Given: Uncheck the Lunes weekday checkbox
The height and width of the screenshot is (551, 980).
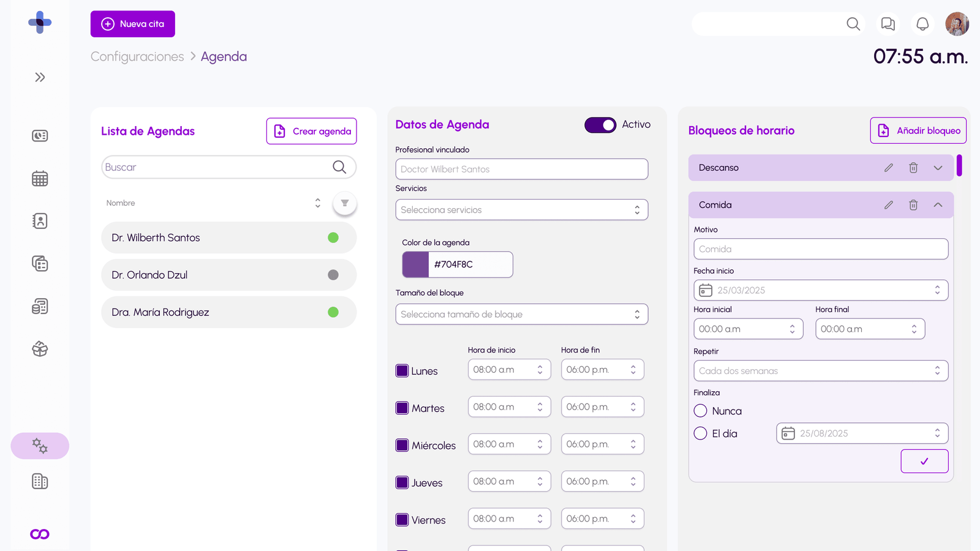Looking at the screenshot, I should pyautogui.click(x=402, y=370).
